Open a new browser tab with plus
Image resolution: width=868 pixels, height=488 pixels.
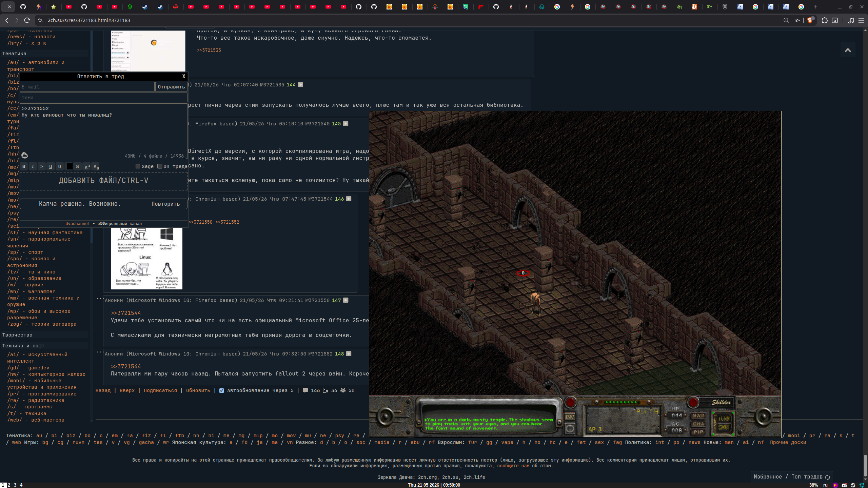point(815,7)
